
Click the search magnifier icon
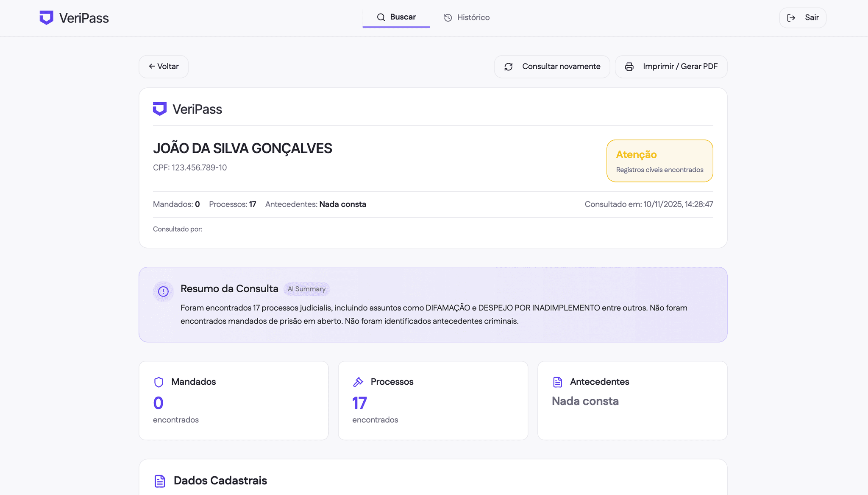tap(381, 17)
